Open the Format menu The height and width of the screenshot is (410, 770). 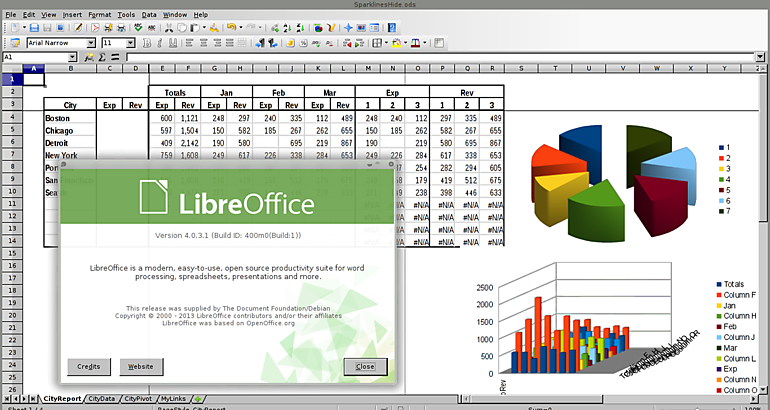[100, 15]
